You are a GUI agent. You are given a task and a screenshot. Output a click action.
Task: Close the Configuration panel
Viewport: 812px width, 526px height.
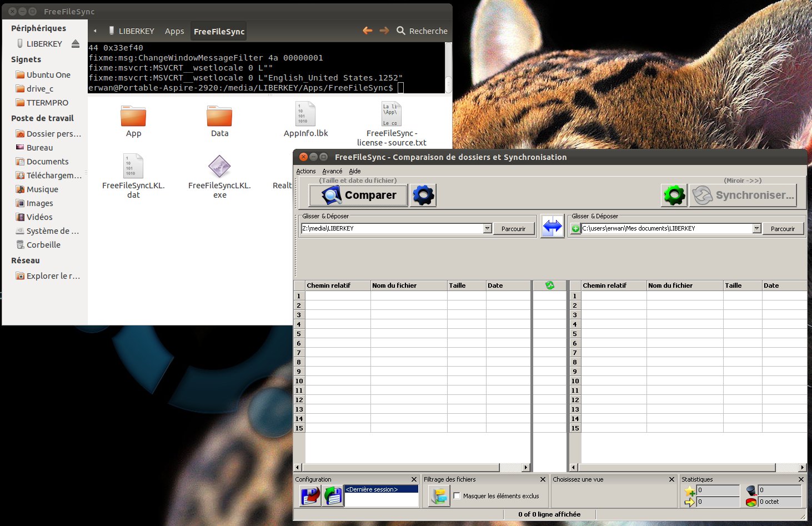point(414,479)
